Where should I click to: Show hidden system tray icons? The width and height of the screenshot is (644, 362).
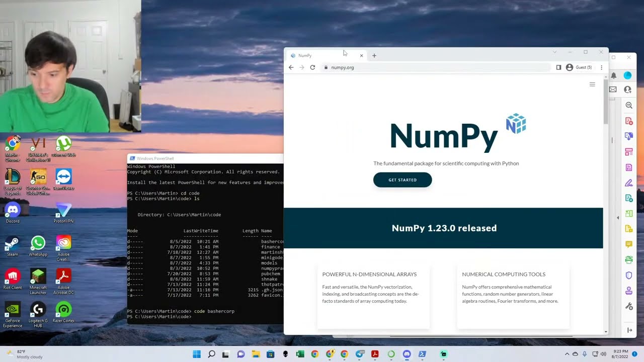click(567, 354)
